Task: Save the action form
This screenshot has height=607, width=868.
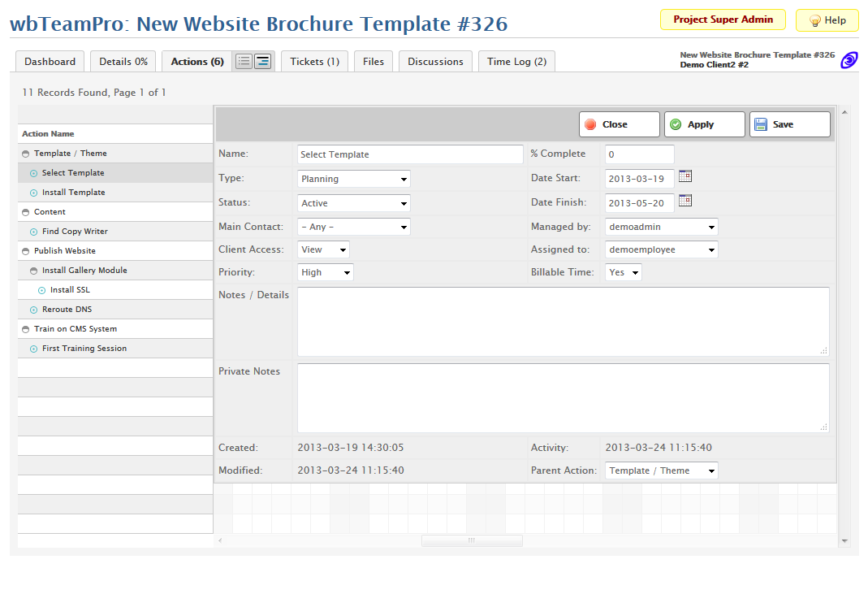Action: (x=789, y=124)
